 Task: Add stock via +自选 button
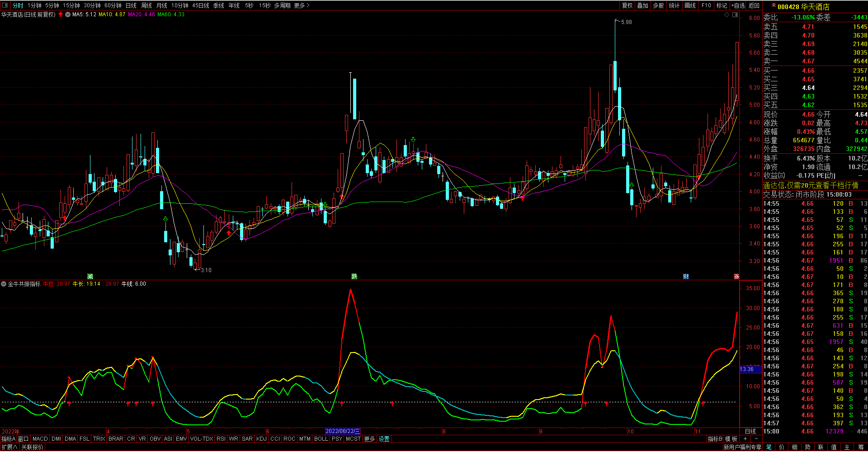[737, 5]
